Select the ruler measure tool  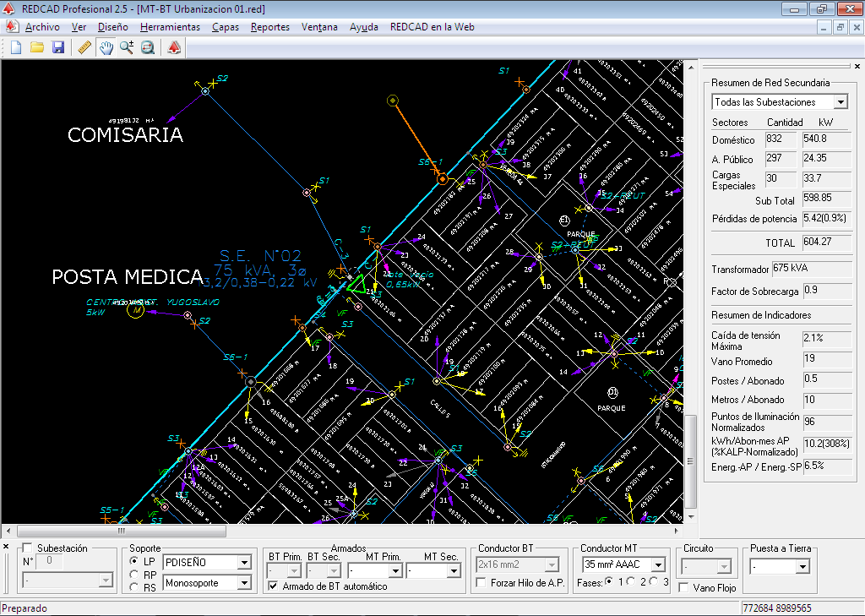click(x=84, y=47)
